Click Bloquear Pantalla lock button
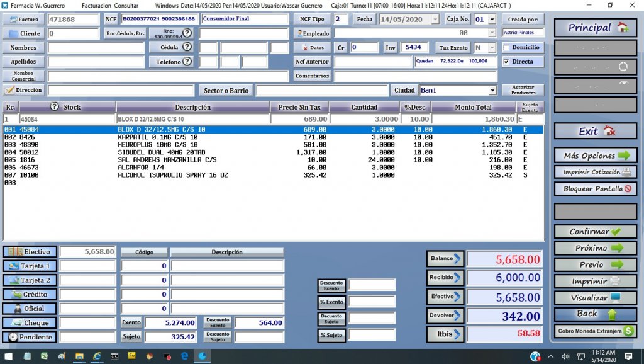 click(x=595, y=188)
